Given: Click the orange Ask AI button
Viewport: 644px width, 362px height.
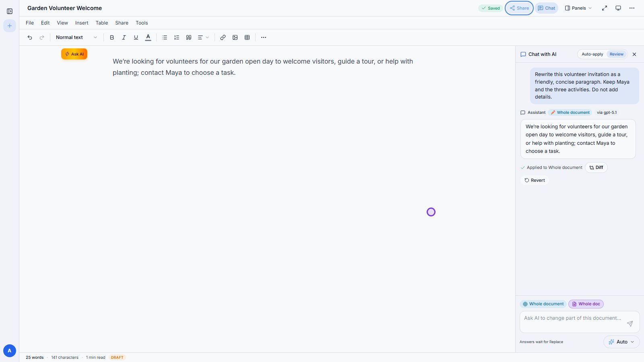Looking at the screenshot, I should (x=74, y=54).
